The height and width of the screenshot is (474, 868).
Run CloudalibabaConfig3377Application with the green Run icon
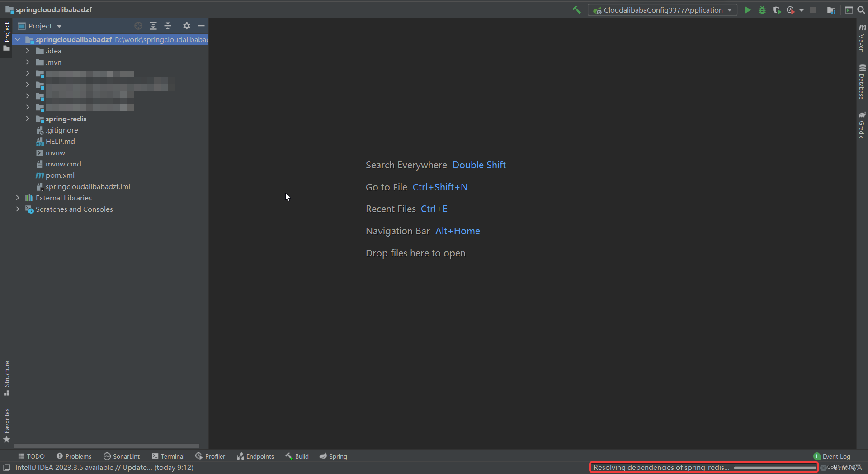click(x=748, y=9)
